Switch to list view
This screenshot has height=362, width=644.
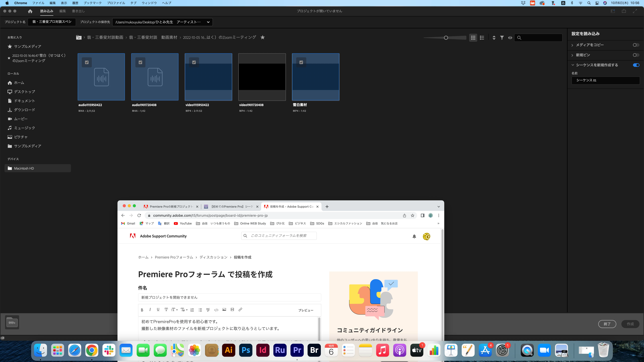pyautogui.click(x=482, y=38)
